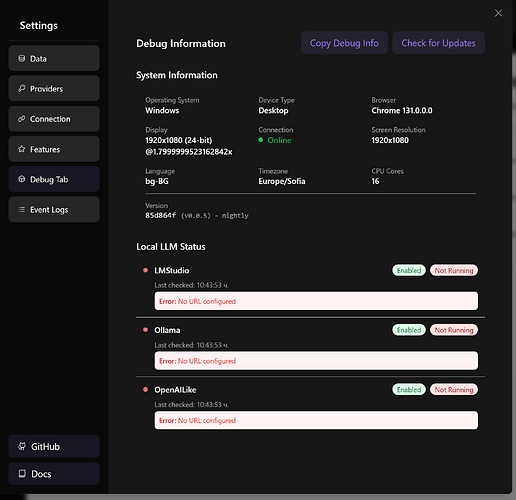The height and width of the screenshot is (500, 516).
Task: Click the link icon beside Connection
Action: pos(22,119)
